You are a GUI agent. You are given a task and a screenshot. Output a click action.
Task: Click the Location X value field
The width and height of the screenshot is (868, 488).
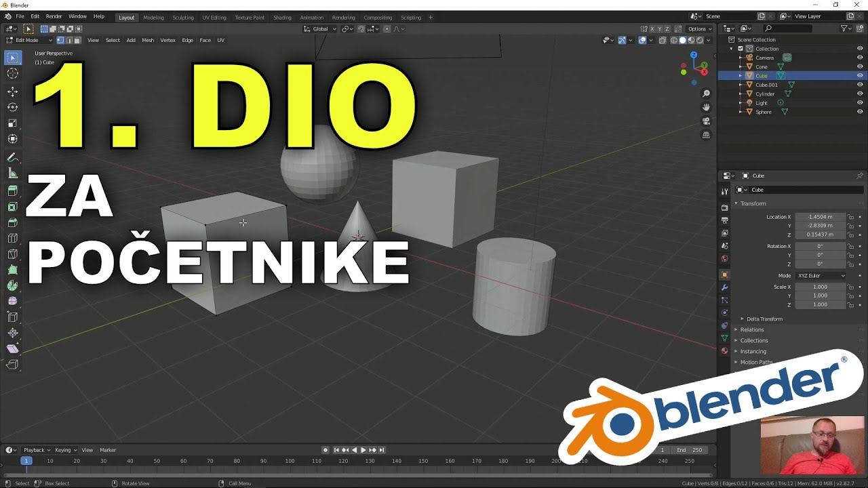pyautogui.click(x=820, y=217)
